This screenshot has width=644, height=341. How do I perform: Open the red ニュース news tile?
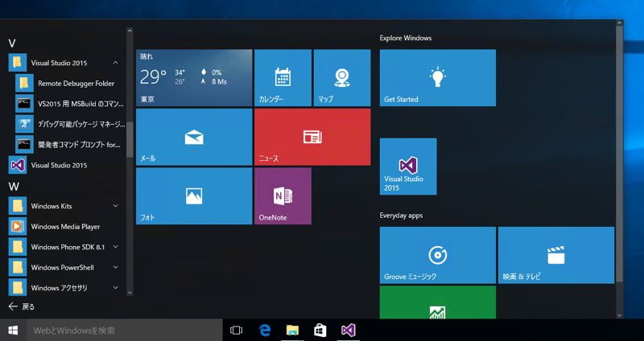[x=312, y=137]
